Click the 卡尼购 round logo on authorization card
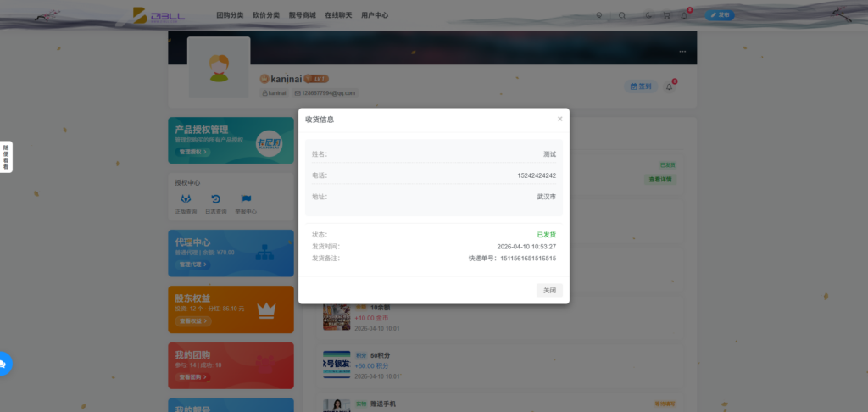Image resolution: width=868 pixels, height=412 pixels. click(x=269, y=144)
